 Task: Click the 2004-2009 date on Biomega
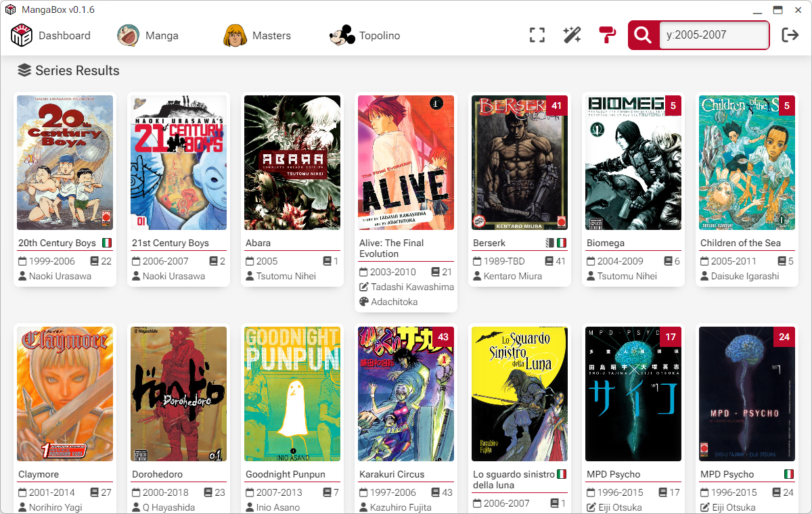620,261
